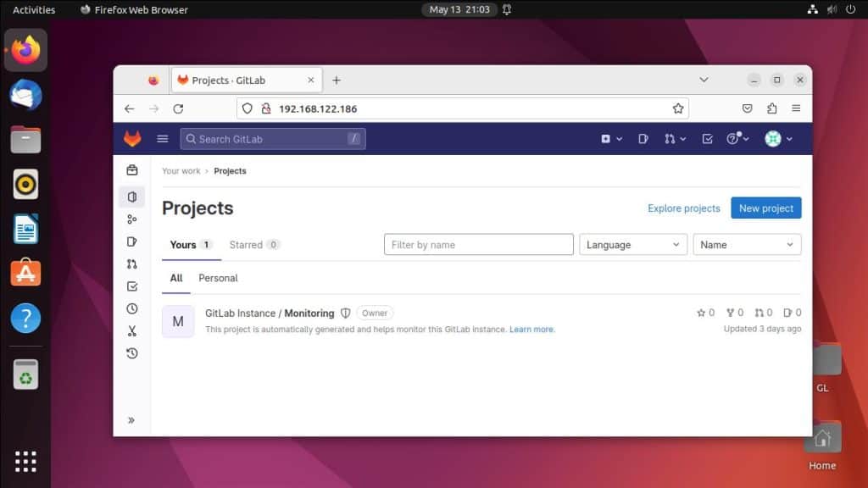Open the Language filter dropdown
The width and height of the screenshot is (868, 488).
(632, 244)
